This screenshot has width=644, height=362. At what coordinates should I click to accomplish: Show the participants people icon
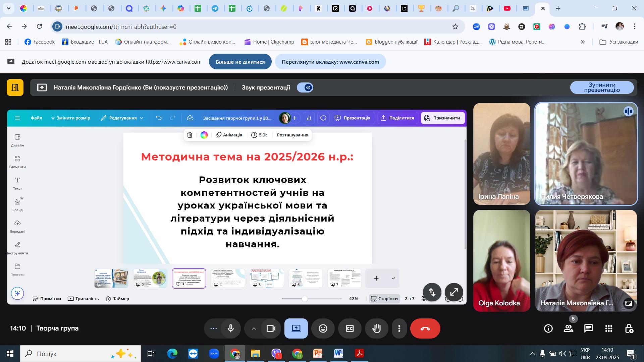click(568, 328)
